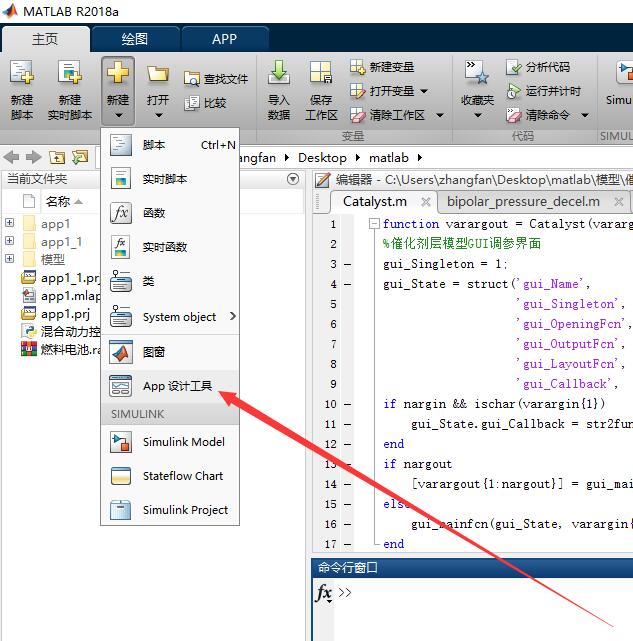The width and height of the screenshot is (633, 641).
Task: Set breakpoint dash at line 3
Action: click(348, 264)
